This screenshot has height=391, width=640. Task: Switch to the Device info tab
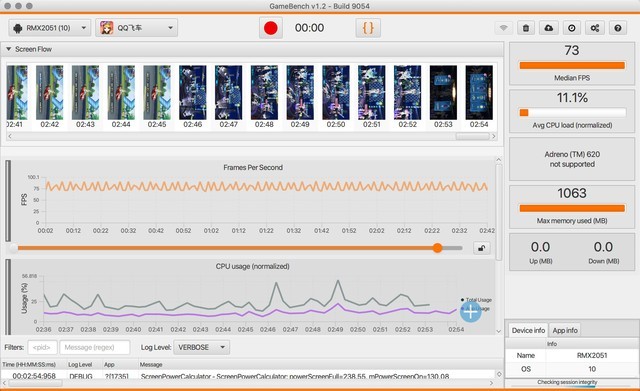[x=528, y=330]
